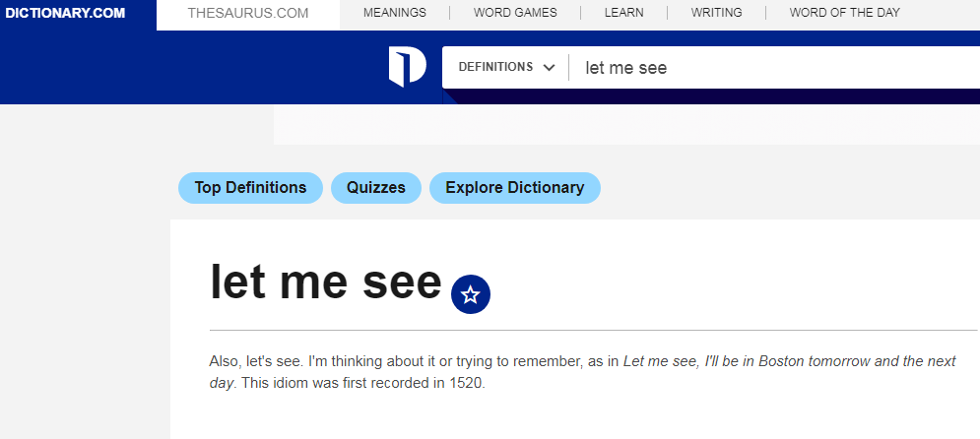Click the 'first recorded in 1520' sentence
Screen dimensions: 980x439
click(363, 383)
